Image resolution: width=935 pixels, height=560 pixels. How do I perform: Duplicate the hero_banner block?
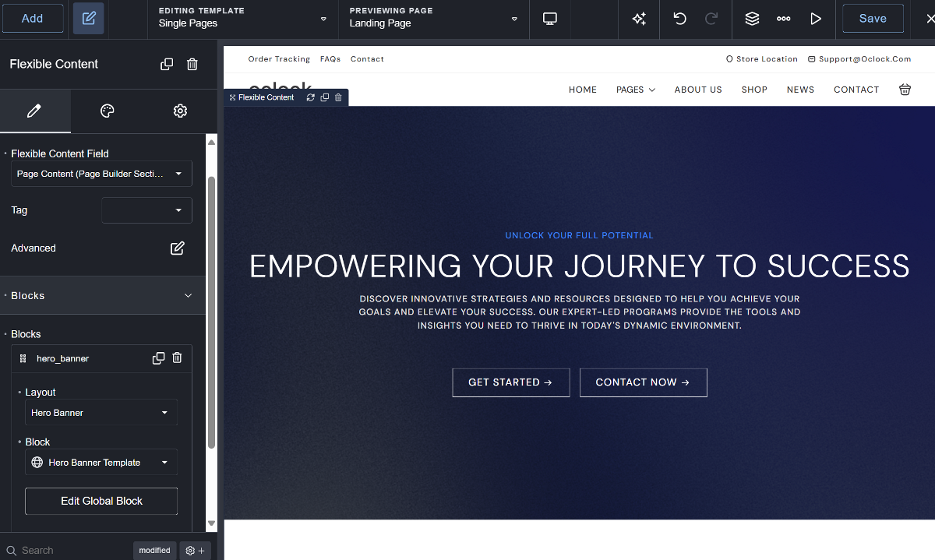[x=159, y=358]
